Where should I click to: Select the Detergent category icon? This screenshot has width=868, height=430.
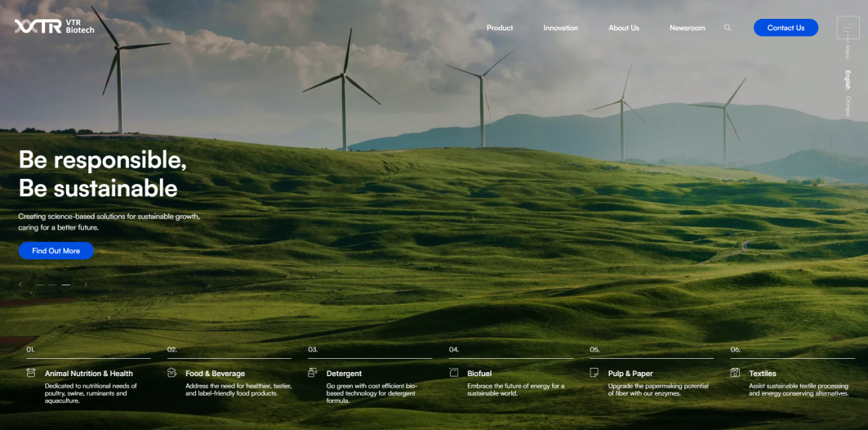313,373
